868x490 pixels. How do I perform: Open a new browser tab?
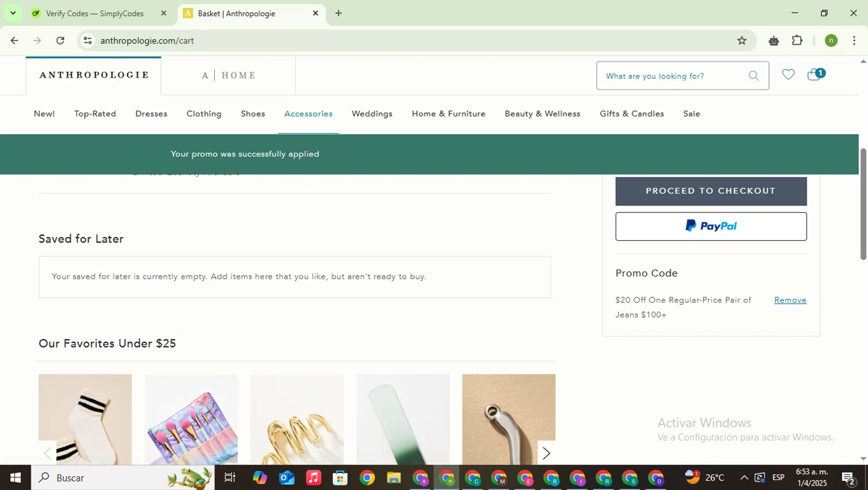coord(339,13)
